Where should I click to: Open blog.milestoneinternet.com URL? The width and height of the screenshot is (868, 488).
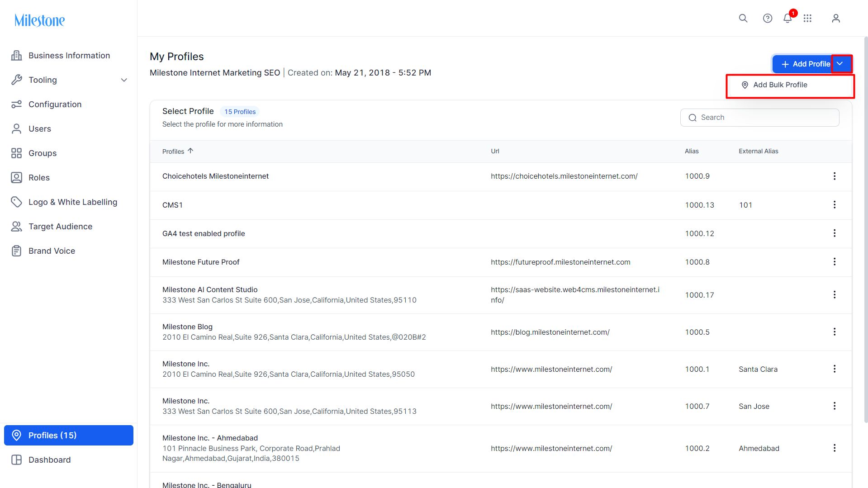click(x=550, y=332)
